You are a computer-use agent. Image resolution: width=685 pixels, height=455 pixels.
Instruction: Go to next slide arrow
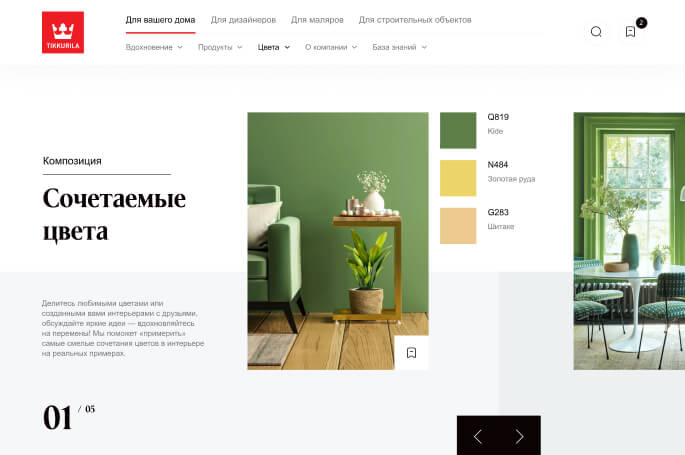[519, 436]
